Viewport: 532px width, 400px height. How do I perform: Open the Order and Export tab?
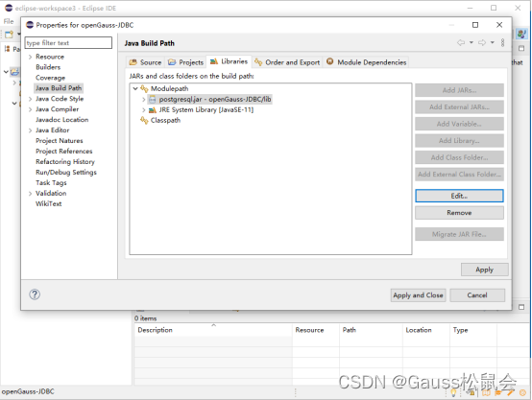[287, 62]
